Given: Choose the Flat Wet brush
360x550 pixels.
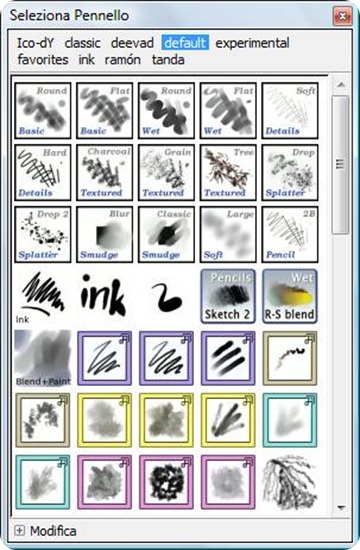Looking at the screenshot, I should pos(228,110).
